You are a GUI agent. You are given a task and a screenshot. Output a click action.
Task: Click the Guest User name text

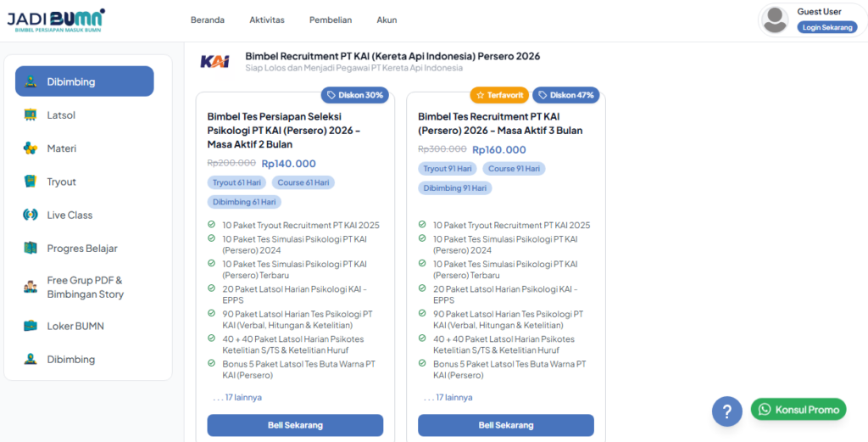coord(820,12)
